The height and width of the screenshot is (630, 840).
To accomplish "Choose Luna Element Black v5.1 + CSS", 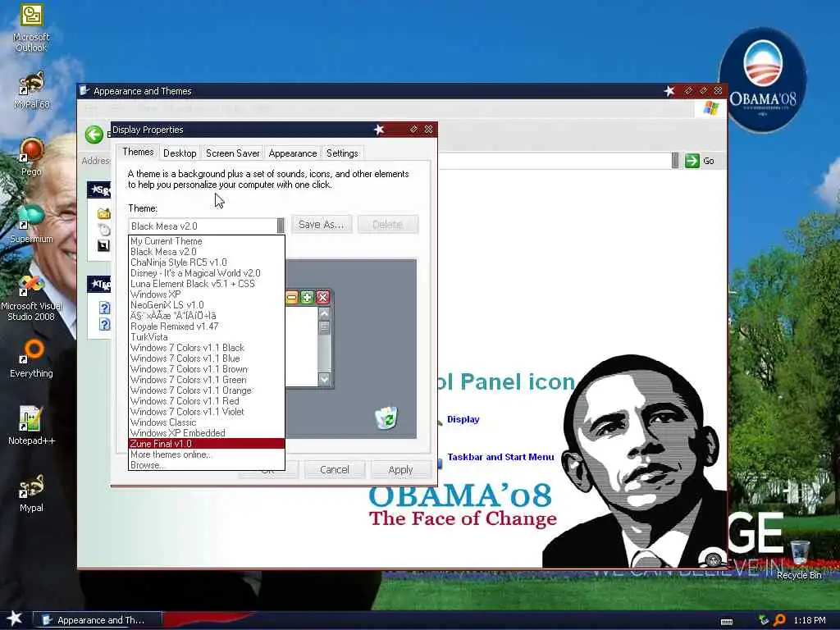I will pos(206,284).
